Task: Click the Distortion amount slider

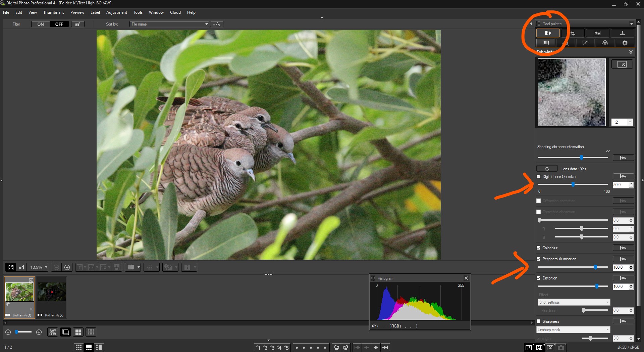Action: pyautogui.click(x=597, y=286)
